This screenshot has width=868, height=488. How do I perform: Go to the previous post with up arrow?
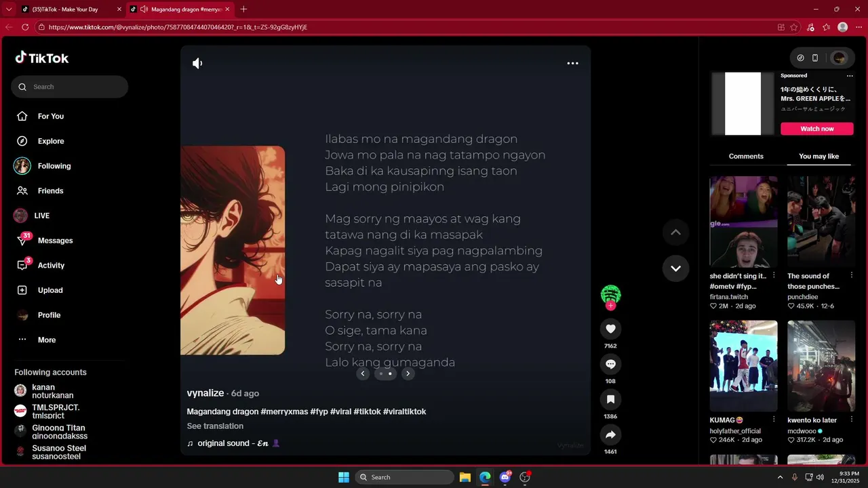coord(675,232)
